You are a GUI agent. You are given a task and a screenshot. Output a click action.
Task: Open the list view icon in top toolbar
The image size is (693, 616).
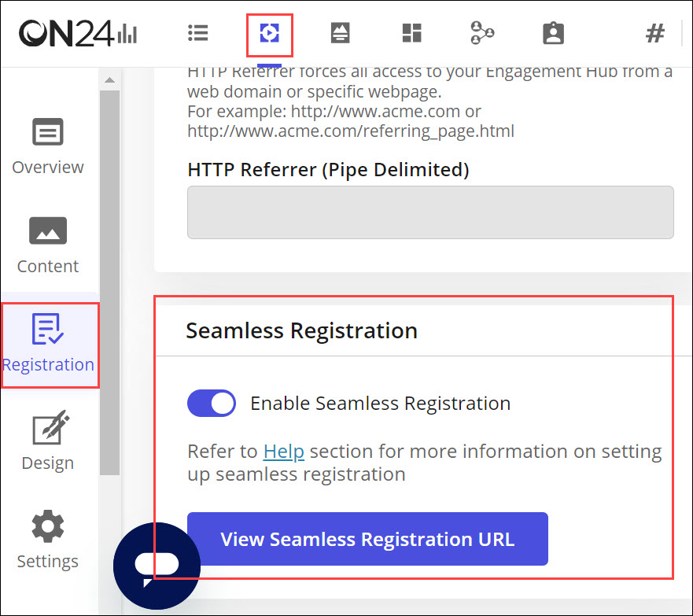click(198, 33)
